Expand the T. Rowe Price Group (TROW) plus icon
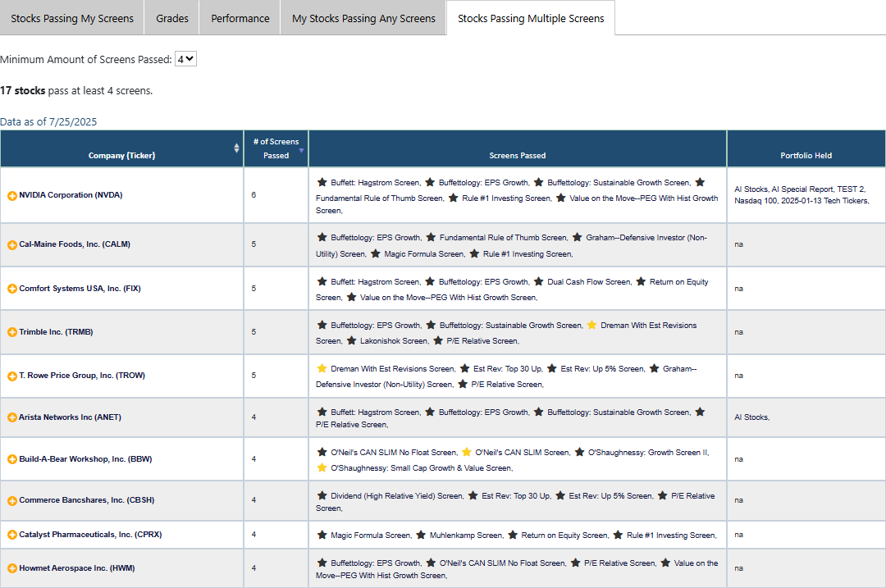 click(x=11, y=376)
